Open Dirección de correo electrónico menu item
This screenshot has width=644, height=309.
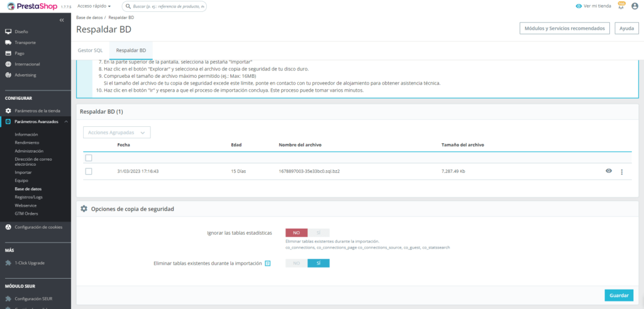click(x=33, y=161)
